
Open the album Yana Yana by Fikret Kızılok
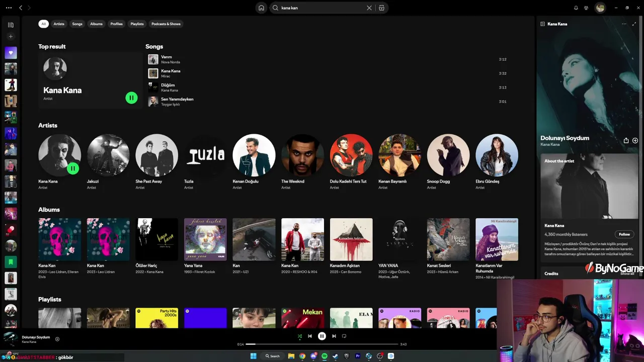(205, 239)
